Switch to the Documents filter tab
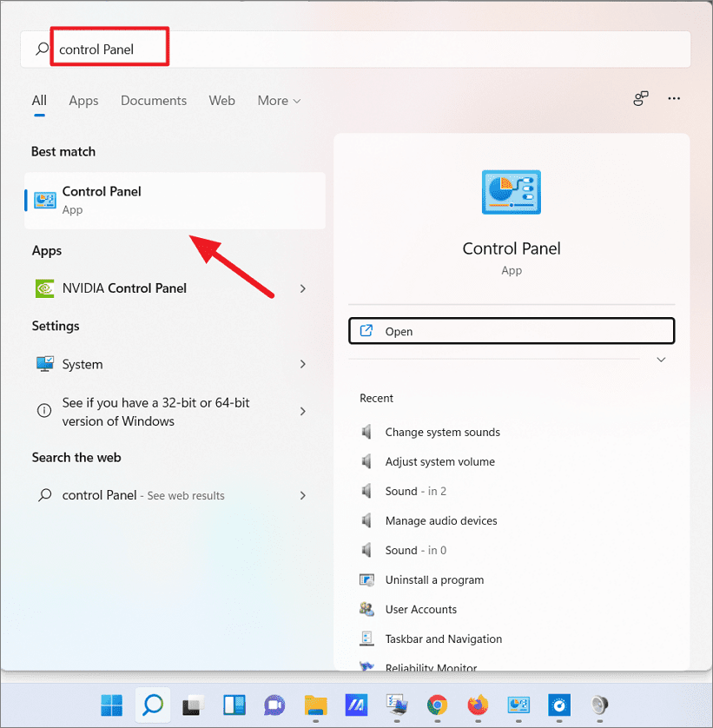The height and width of the screenshot is (728, 713). click(x=154, y=101)
